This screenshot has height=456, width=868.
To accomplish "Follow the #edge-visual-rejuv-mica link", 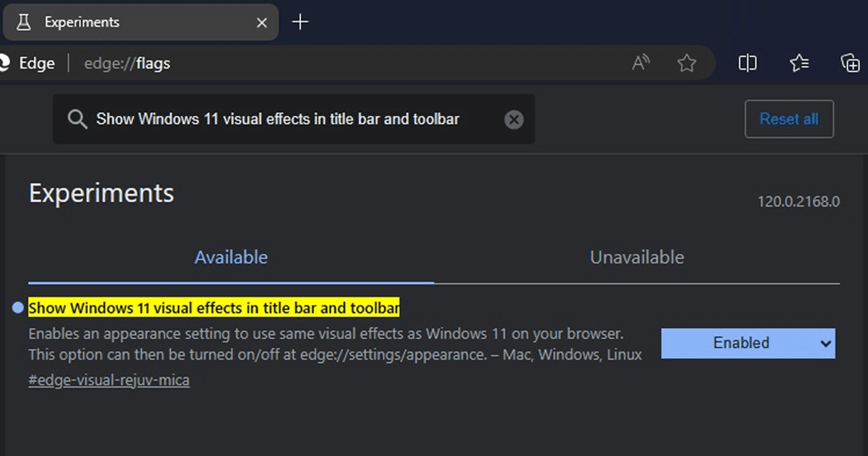I will click(x=109, y=379).
